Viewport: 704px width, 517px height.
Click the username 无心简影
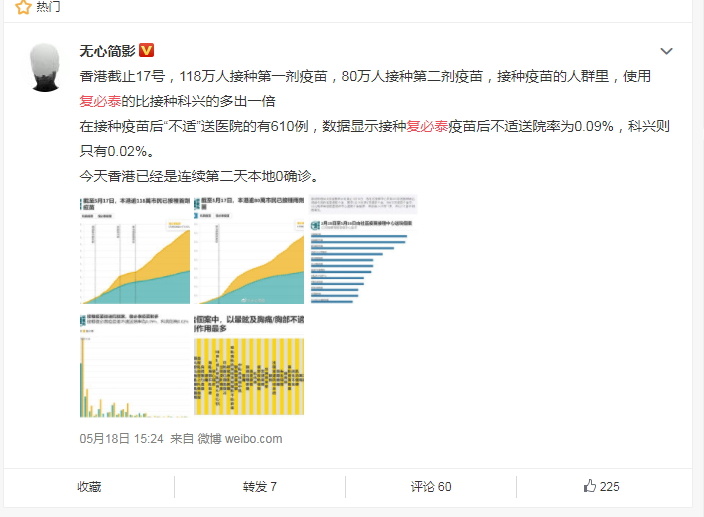pos(107,51)
